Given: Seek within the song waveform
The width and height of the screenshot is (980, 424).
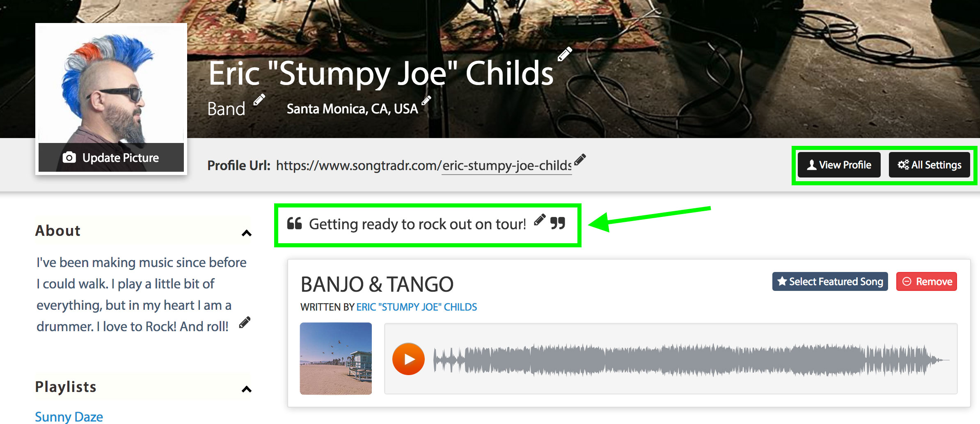Looking at the screenshot, I should point(691,360).
